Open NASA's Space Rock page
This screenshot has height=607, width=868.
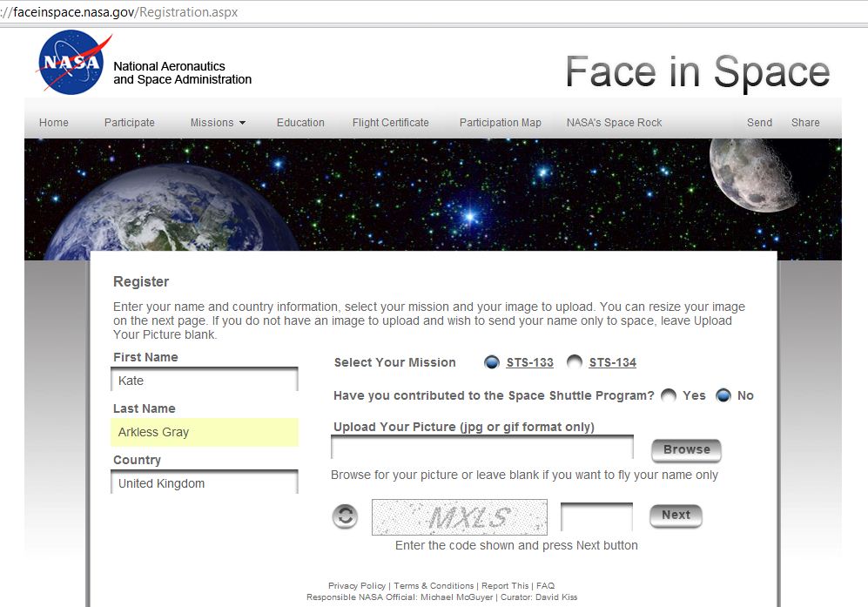click(x=614, y=123)
